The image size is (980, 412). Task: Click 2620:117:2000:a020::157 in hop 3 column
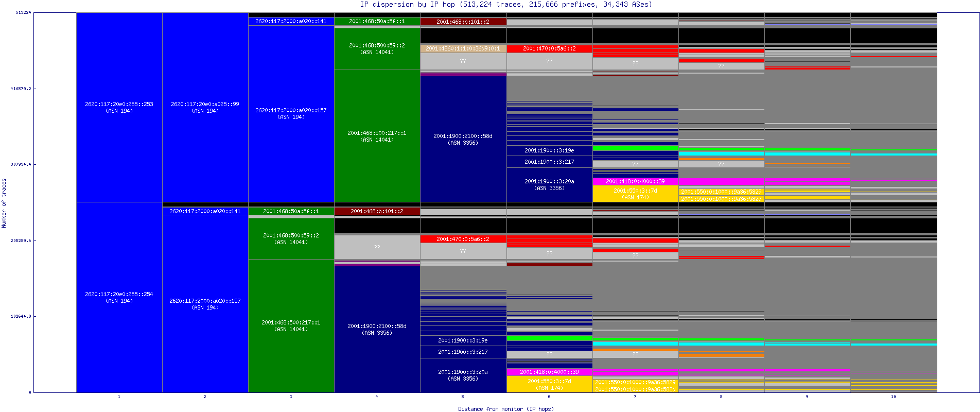(x=291, y=114)
